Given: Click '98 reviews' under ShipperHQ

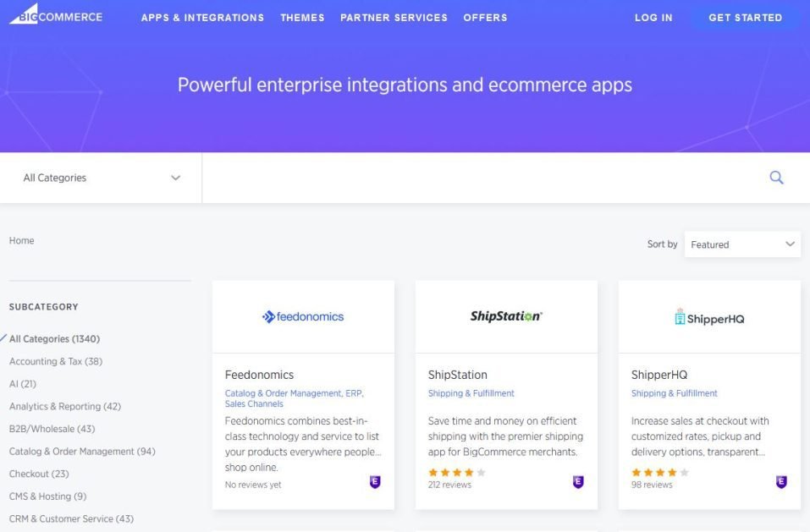Looking at the screenshot, I should [x=652, y=485].
